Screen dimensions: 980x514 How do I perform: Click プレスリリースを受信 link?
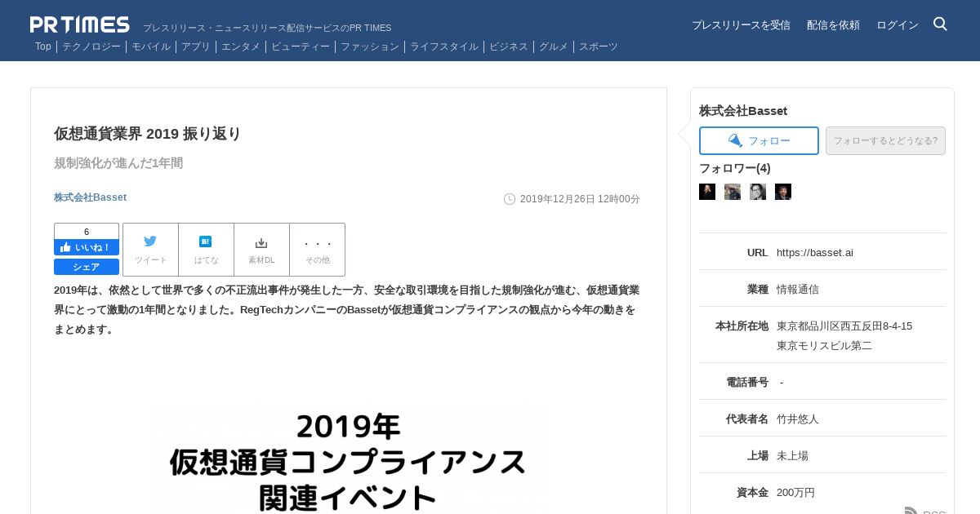(741, 25)
